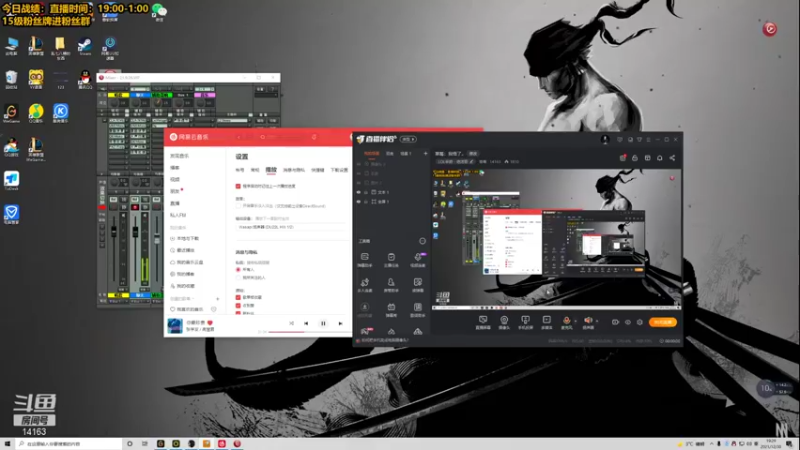Screen dimensions: 800x450
Task: Mute the 麦克风 microphone in 直播伴侣
Action: pos(566,320)
